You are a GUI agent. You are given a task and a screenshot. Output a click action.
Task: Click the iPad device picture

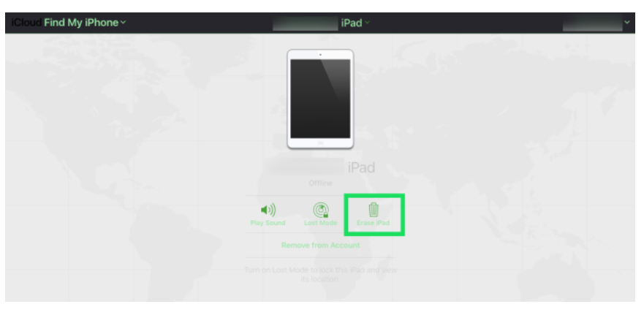click(x=320, y=99)
